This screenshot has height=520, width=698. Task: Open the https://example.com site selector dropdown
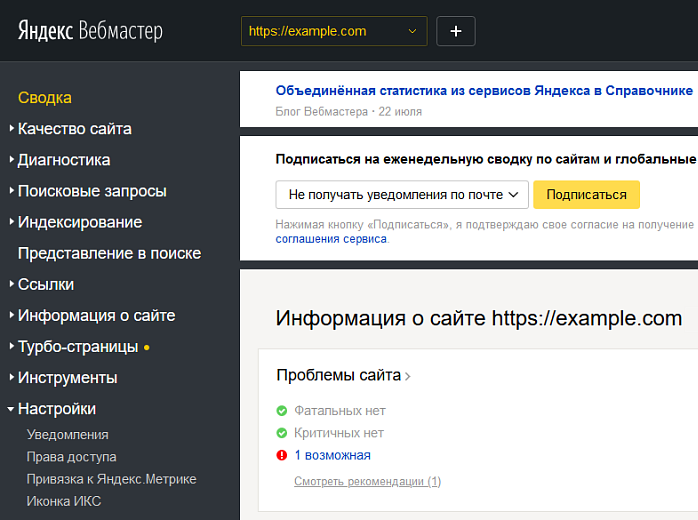click(334, 31)
